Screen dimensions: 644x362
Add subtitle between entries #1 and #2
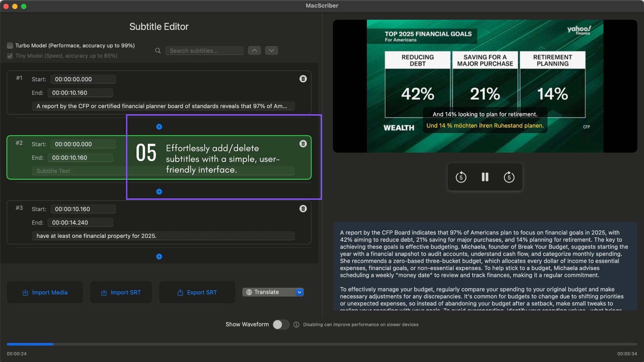tap(159, 127)
